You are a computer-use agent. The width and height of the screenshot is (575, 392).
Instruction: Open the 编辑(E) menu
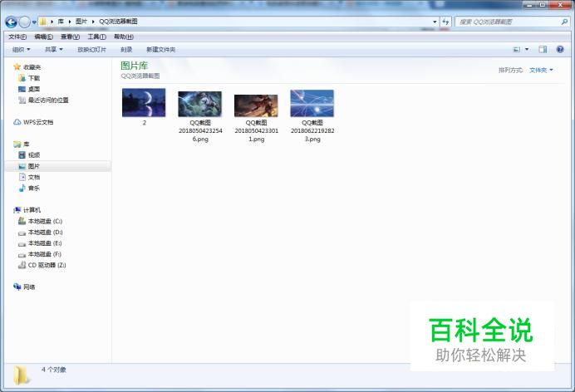tap(44, 37)
